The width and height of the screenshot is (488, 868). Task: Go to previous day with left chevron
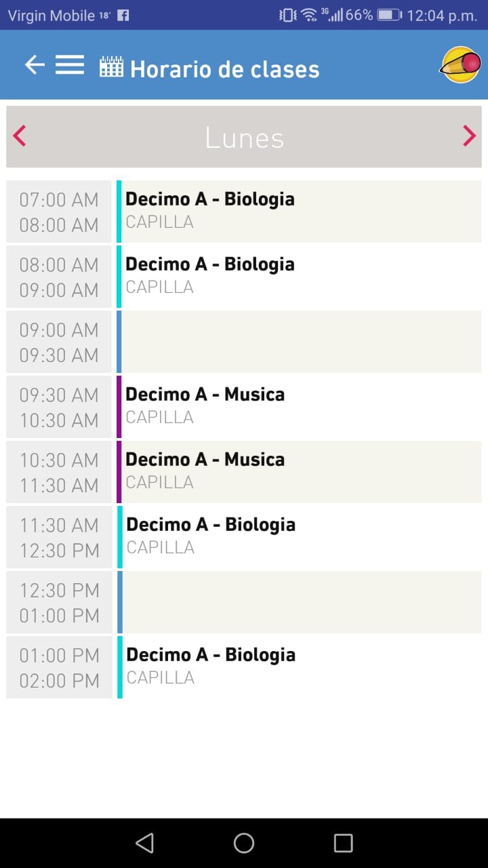coord(20,136)
